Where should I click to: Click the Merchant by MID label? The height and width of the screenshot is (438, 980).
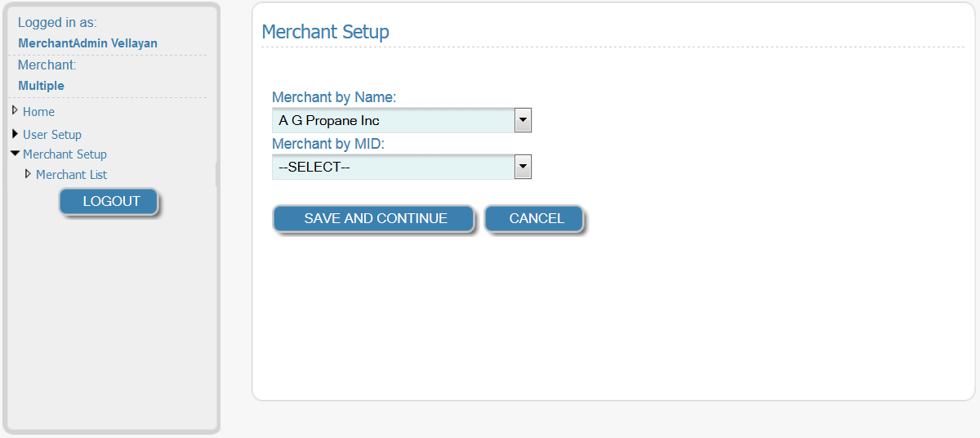pyautogui.click(x=327, y=144)
